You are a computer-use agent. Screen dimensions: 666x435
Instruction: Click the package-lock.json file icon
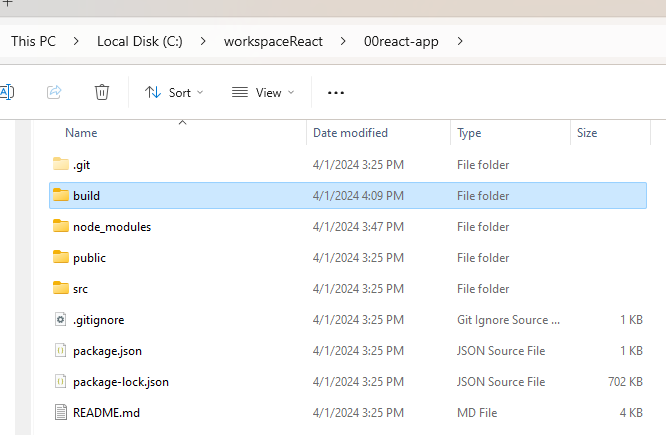(x=61, y=381)
